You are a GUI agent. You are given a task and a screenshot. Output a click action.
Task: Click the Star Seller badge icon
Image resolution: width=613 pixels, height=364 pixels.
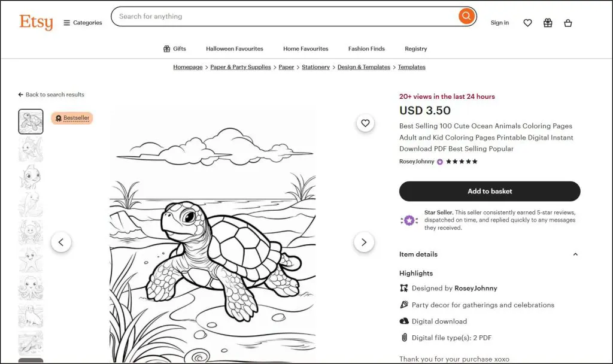[x=409, y=220]
